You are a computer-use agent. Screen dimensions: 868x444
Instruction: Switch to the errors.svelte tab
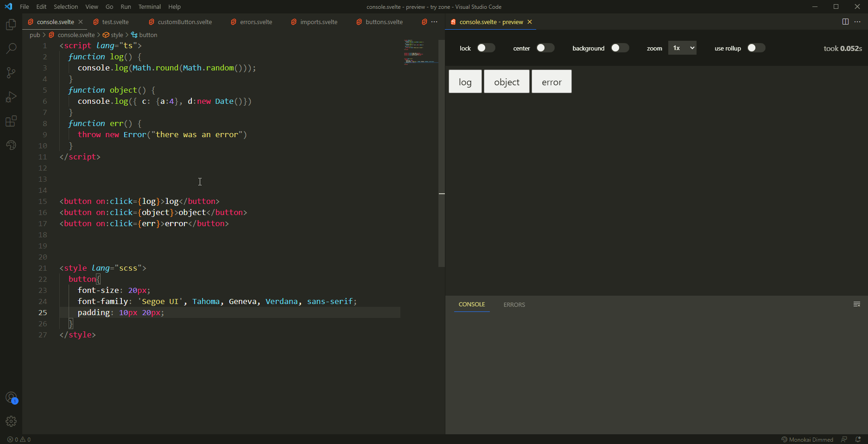click(256, 22)
